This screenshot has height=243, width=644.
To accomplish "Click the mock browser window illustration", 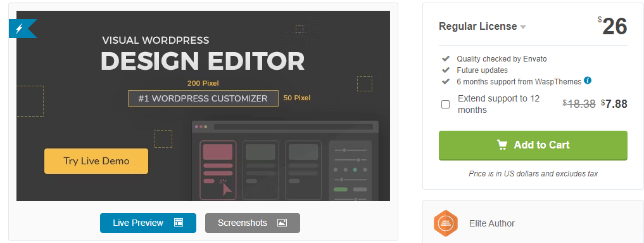I will click(286, 161).
